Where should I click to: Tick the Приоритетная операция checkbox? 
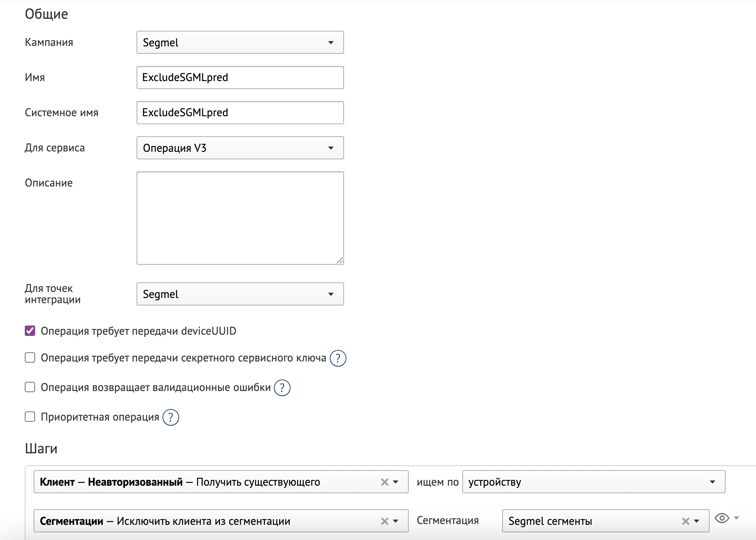coord(30,417)
